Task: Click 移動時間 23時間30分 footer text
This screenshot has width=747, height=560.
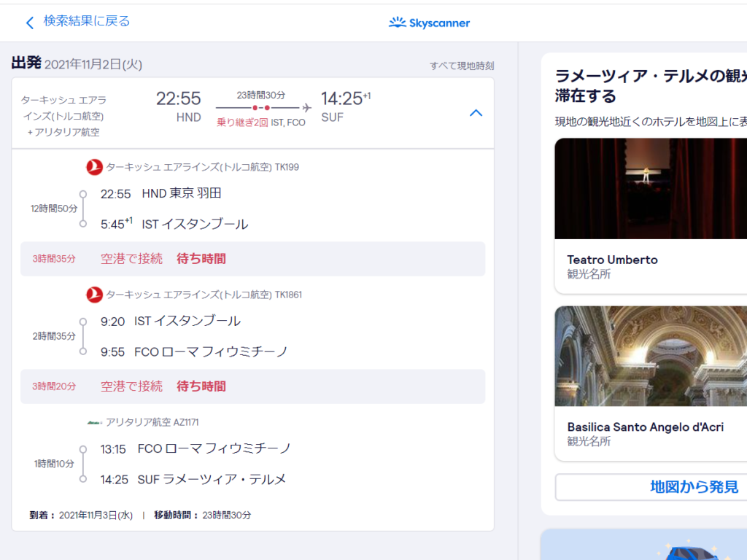Action: [203, 516]
